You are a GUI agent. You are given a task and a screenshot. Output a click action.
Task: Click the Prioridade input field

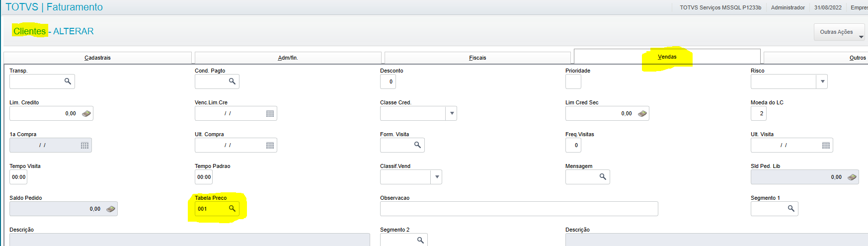click(573, 82)
